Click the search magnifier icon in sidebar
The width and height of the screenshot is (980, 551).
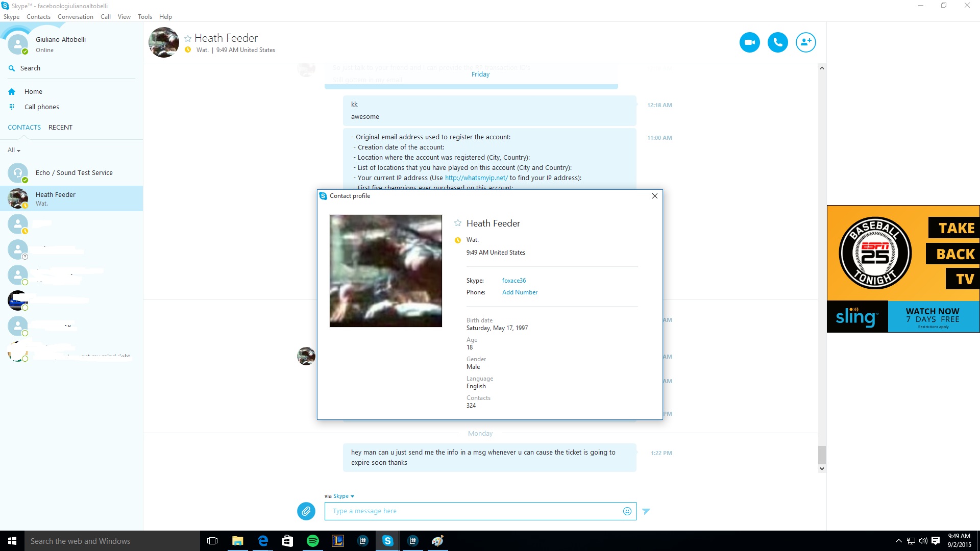(x=12, y=68)
